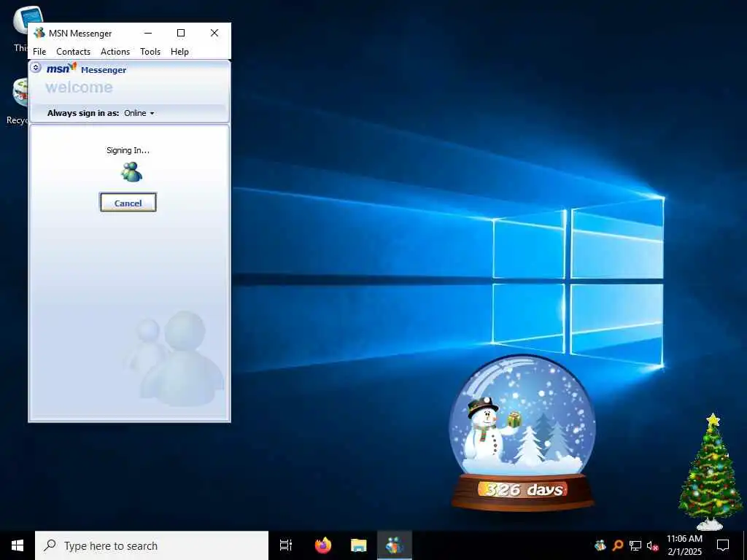Click the animated signing-in buddy icon
The image size is (747, 560).
pos(131,172)
